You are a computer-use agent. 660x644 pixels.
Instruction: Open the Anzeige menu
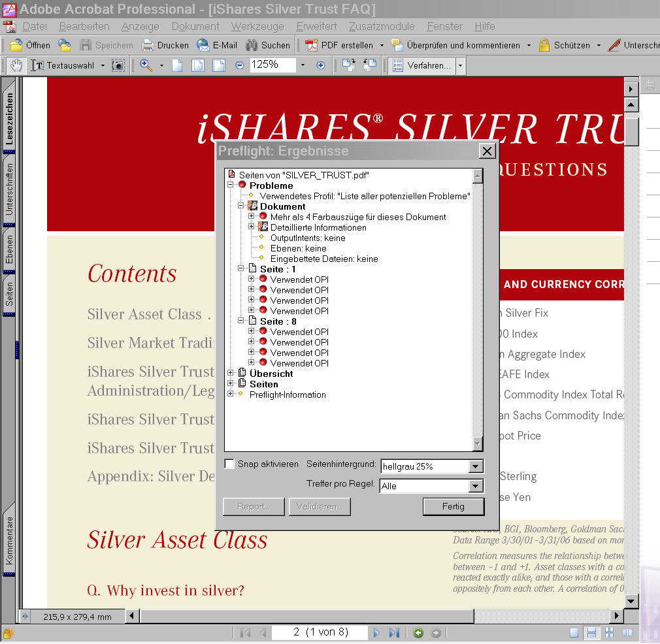(140, 27)
